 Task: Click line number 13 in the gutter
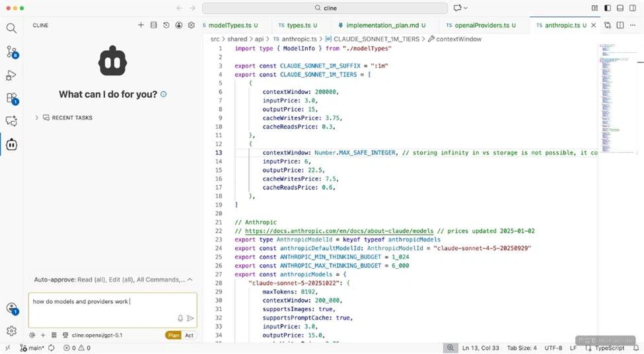pos(219,153)
